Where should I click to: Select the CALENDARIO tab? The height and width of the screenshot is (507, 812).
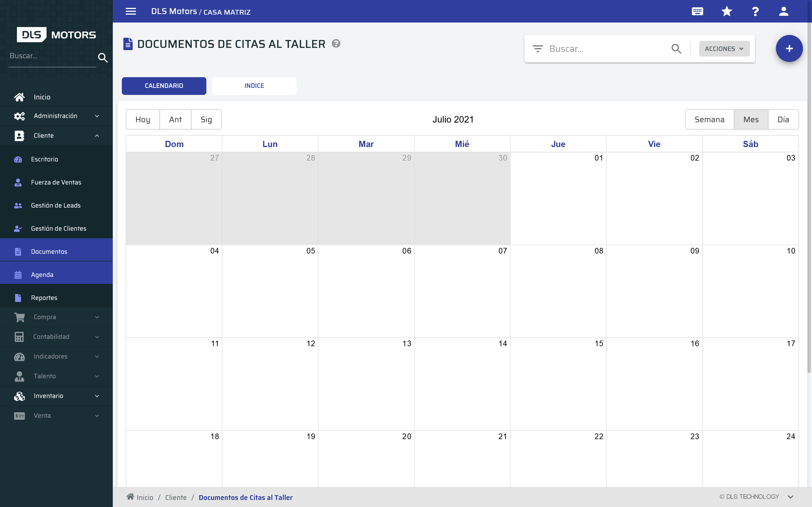[164, 86]
